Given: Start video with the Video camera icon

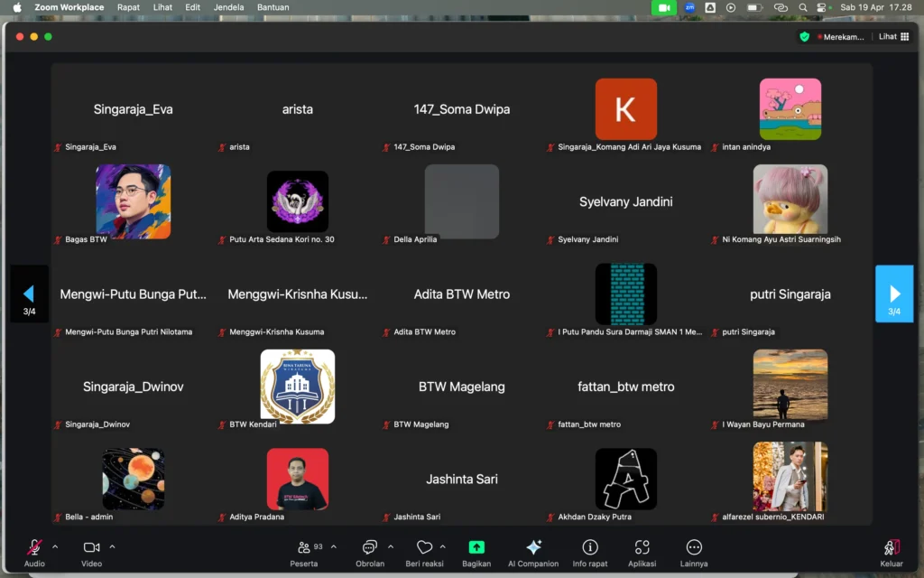Looking at the screenshot, I should tap(91, 547).
